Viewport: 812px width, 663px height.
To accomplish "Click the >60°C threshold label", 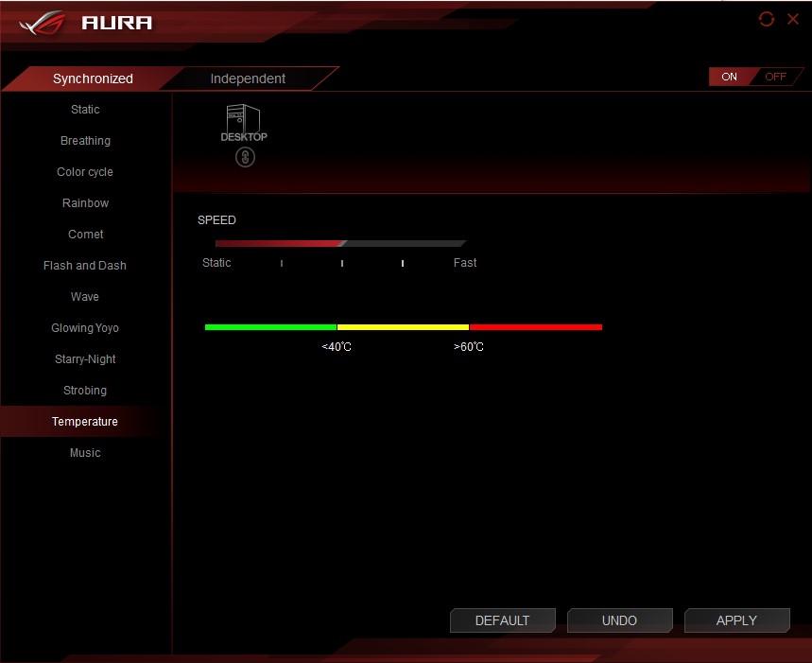I will pyautogui.click(x=469, y=346).
